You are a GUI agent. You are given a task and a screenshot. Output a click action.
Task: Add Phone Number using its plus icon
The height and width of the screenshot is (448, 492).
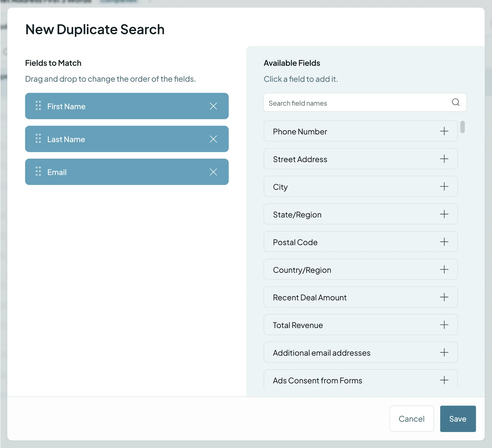[444, 131]
